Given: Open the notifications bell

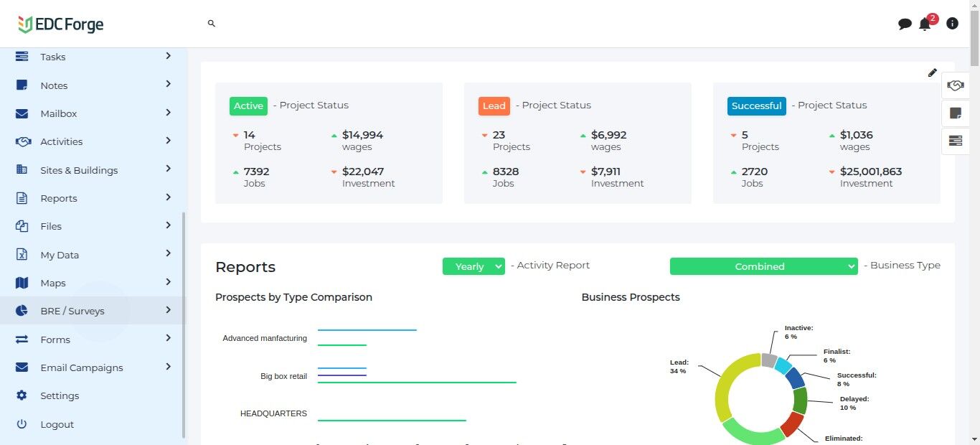Looking at the screenshot, I should click(925, 24).
